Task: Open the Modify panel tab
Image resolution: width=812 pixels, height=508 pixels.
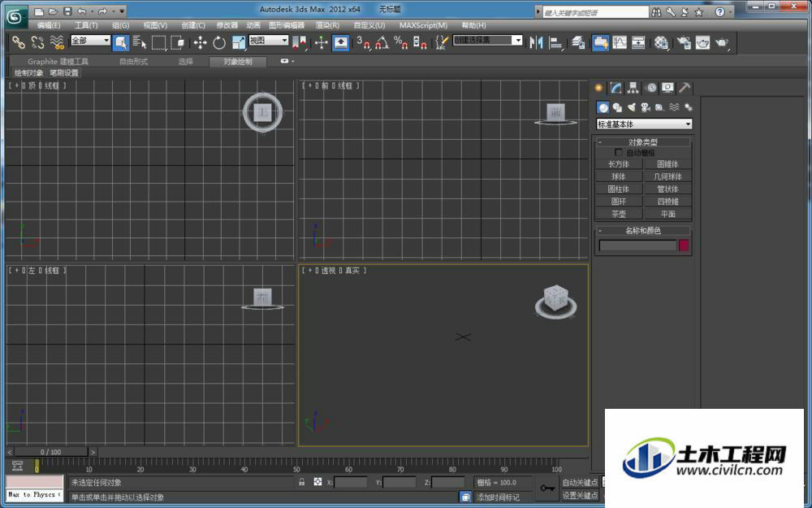Action: pyautogui.click(x=615, y=88)
